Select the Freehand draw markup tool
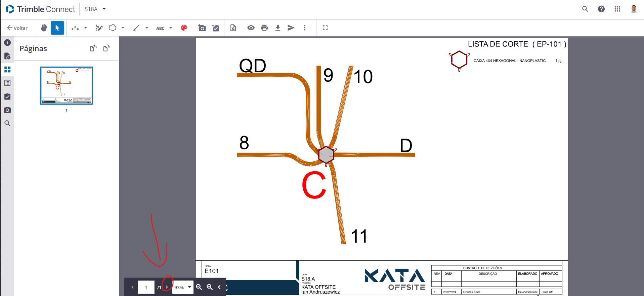The height and width of the screenshot is (296, 644). 99,28
